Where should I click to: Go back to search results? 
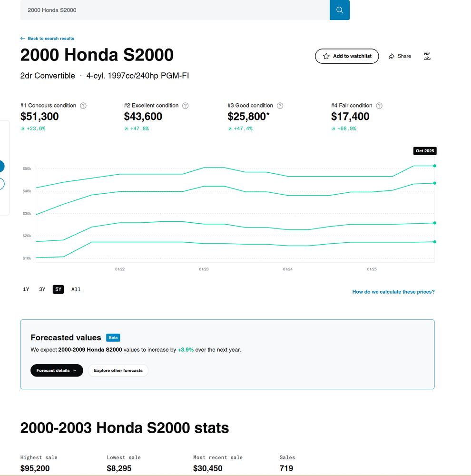point(48,39)
